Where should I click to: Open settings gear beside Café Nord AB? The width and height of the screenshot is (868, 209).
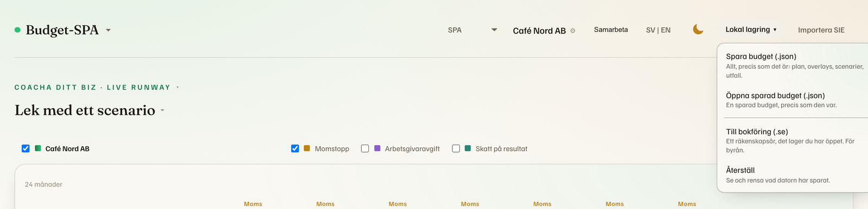point(573,31)
